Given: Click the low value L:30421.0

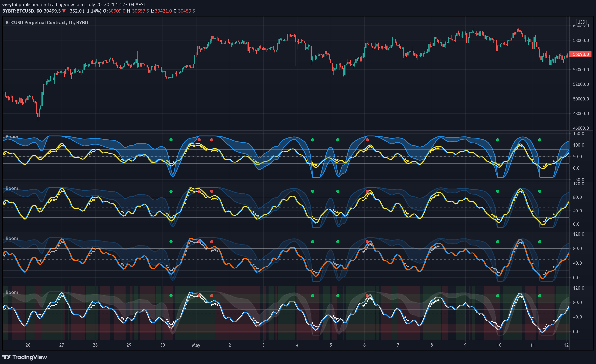Looking at the screenshot, I should click(161, 11).
